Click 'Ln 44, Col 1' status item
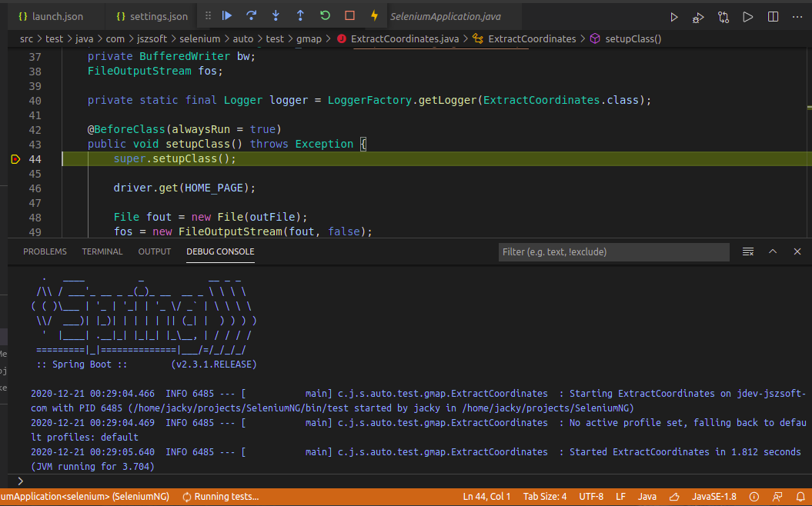This screenshot has height=506, width=812. pos(486,497)
